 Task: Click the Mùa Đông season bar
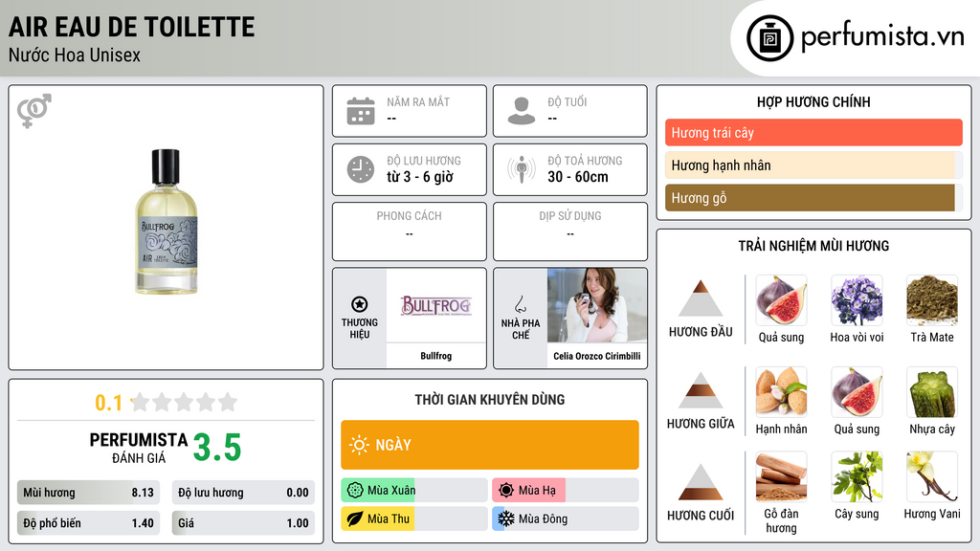[x=566, y=518]
